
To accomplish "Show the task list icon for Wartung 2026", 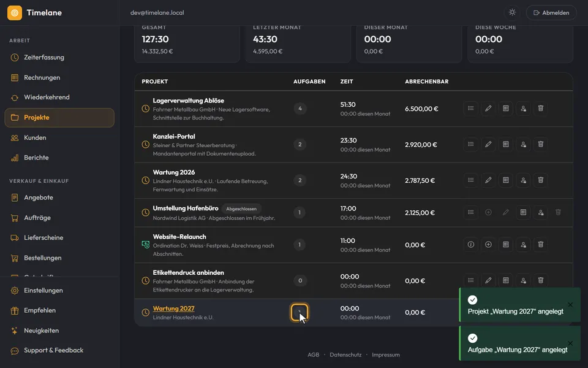I will (470, 180).
